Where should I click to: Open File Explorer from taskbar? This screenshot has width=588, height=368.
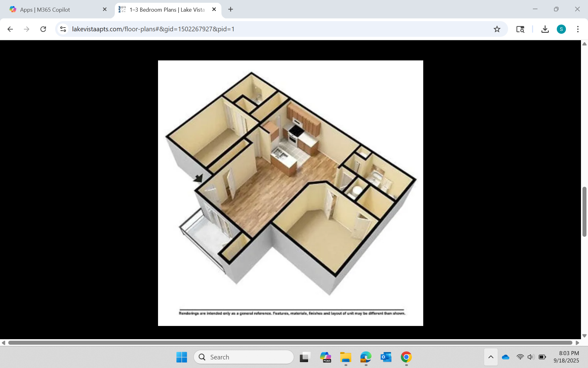click(345, 357)
